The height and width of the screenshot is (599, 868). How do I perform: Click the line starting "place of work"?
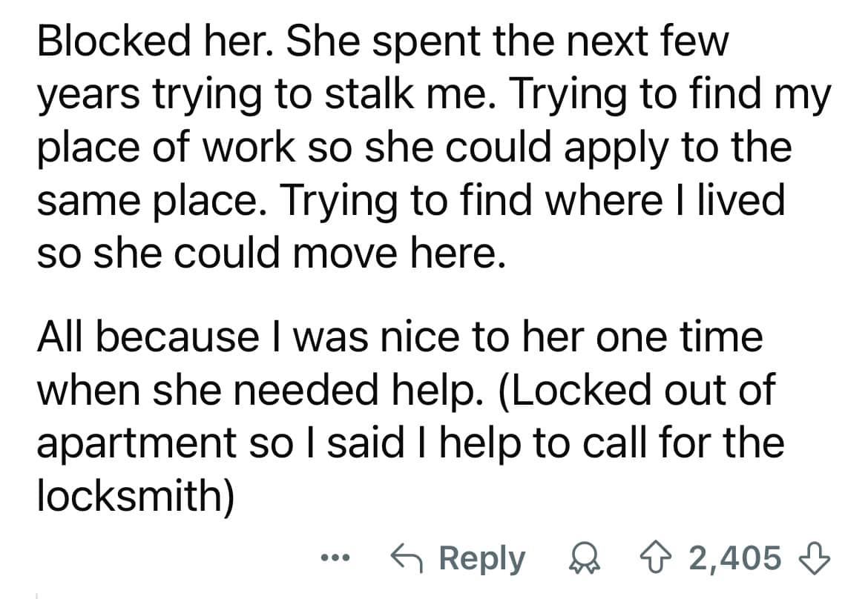point(415,148)
